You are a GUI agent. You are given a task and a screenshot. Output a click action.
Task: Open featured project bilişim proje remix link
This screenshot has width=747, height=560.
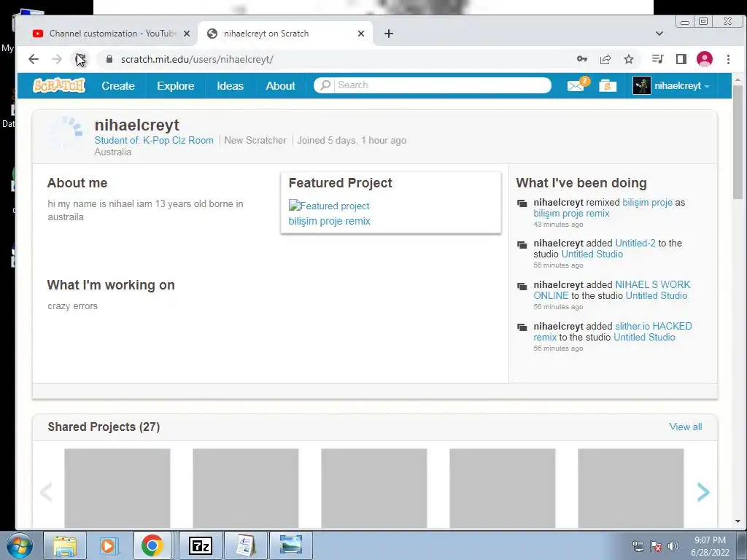pyautogui.click(x=329, y=221)
